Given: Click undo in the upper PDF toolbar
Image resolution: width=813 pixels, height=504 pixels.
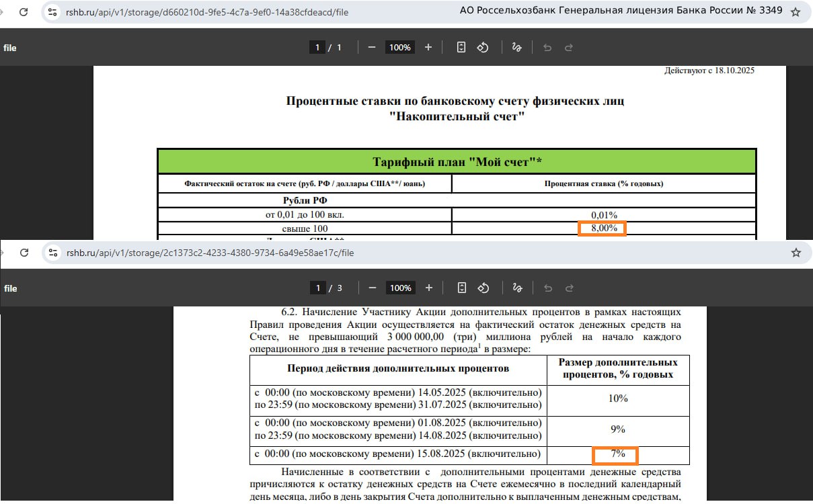Looking at the screenshot, I should click(x=547, y=47).
